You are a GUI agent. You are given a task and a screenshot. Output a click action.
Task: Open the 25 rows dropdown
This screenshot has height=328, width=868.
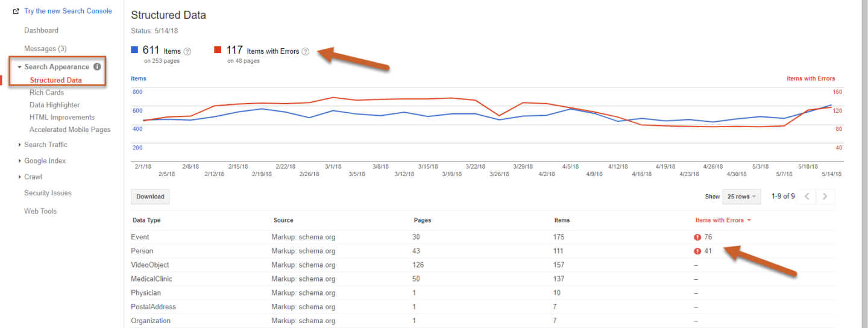pos(741,197)
